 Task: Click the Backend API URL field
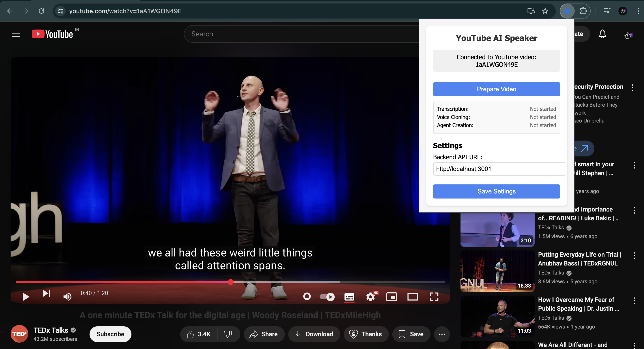499,169
